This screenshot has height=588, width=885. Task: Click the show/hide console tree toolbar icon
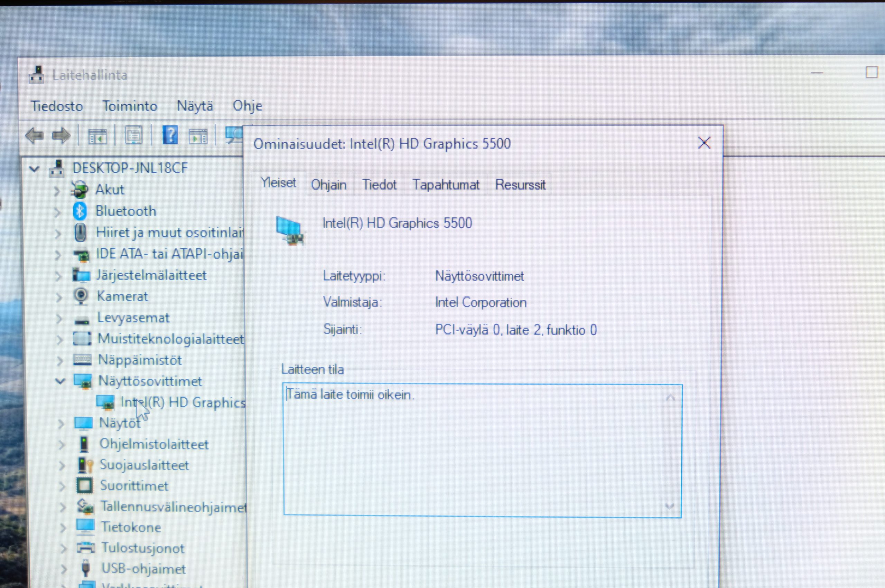tap(97, 136)
